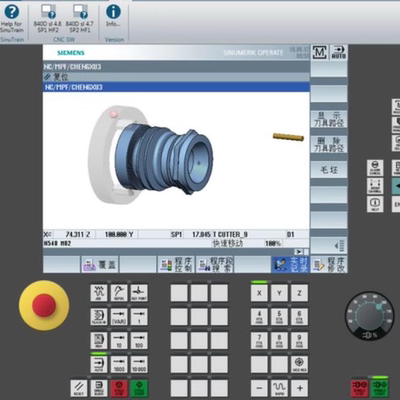
Task: Select the 程序控制 softkey
Action: [x=176, y=264]
